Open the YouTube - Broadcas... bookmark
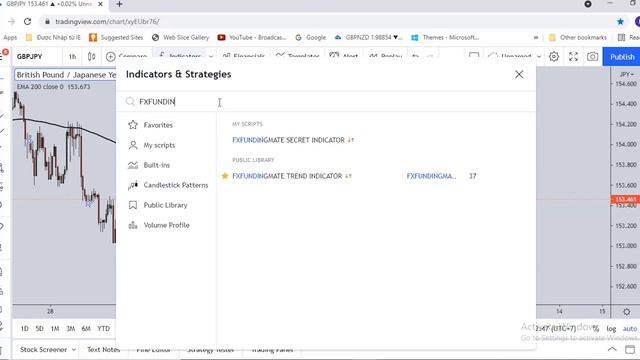 pyautogui.click(x=252, y=38)
